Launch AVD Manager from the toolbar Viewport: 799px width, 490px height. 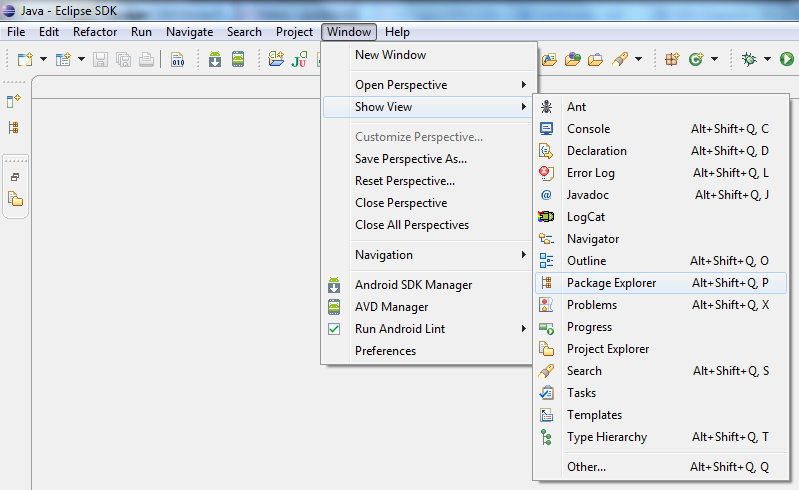238,59
